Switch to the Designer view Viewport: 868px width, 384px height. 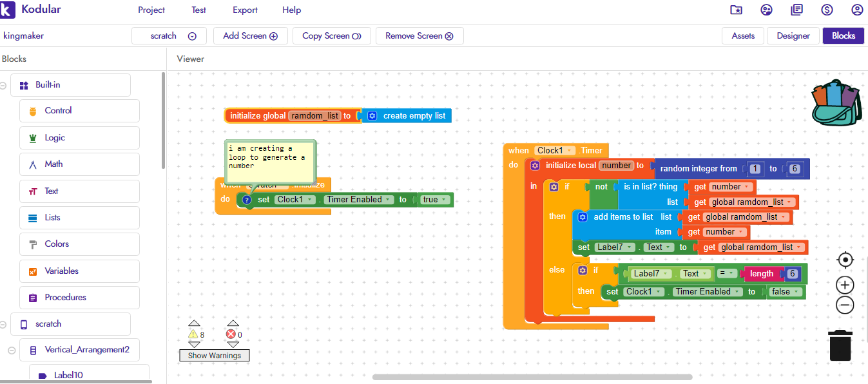click(x=793, y=36)
